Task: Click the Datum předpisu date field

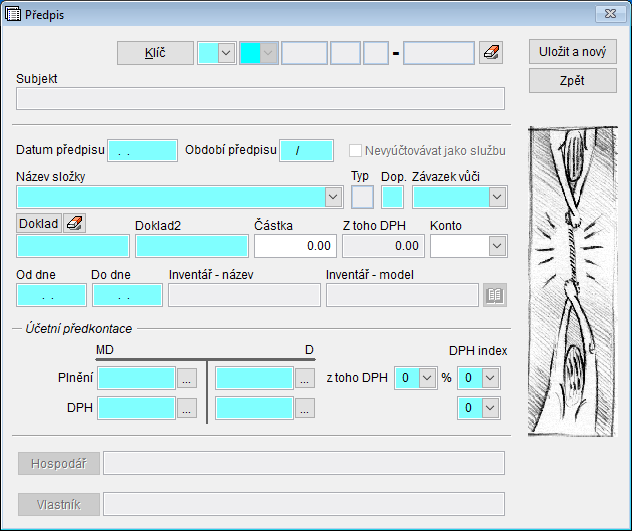Action: point(141,151)
